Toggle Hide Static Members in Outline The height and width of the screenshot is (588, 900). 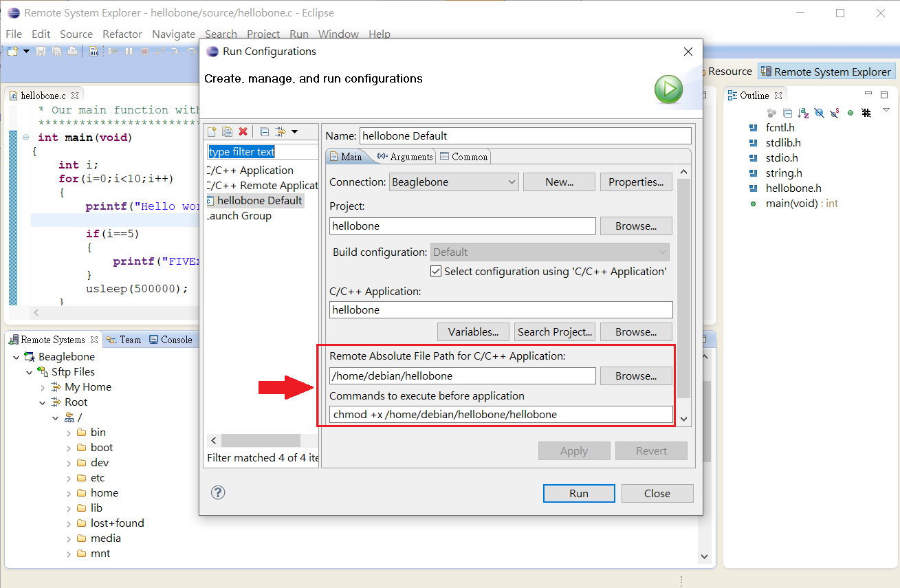[x=835, y=113]
